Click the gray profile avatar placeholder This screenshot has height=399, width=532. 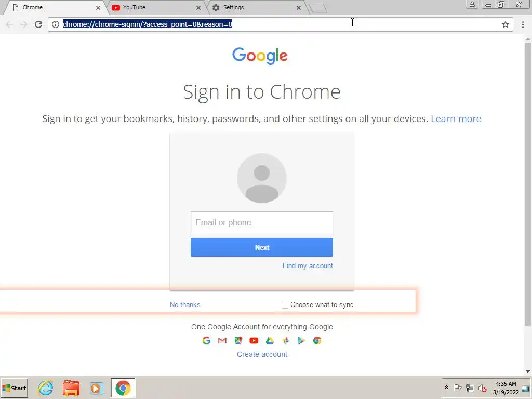point(262,178)
